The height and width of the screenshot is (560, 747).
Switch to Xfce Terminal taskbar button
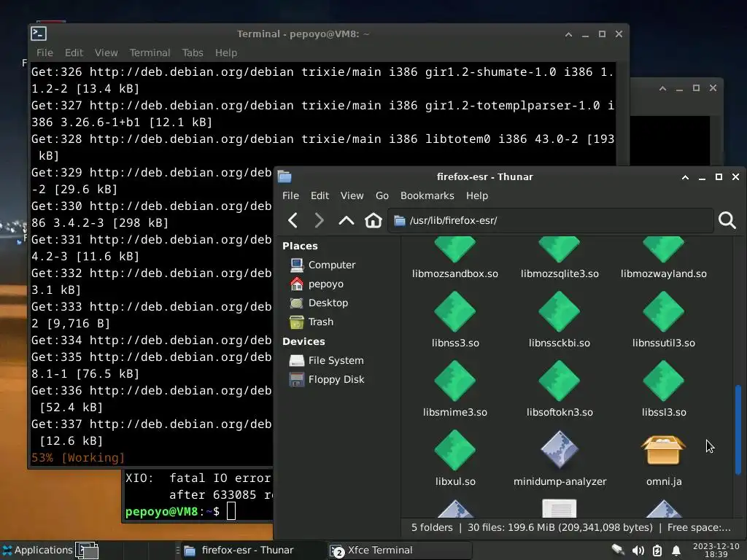point(399,550)
